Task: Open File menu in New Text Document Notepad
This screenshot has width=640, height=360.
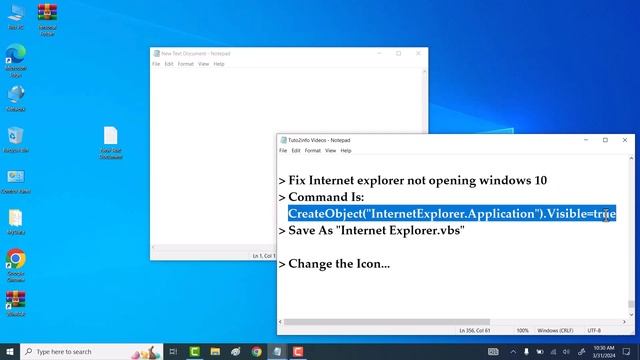Action: click(156, 64)
